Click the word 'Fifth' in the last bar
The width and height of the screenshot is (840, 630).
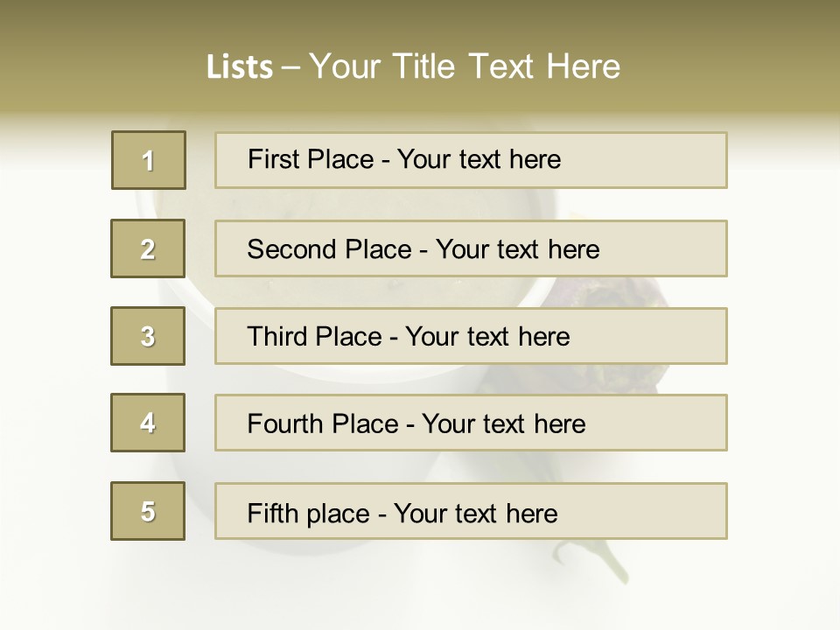[x=272, y=514]
